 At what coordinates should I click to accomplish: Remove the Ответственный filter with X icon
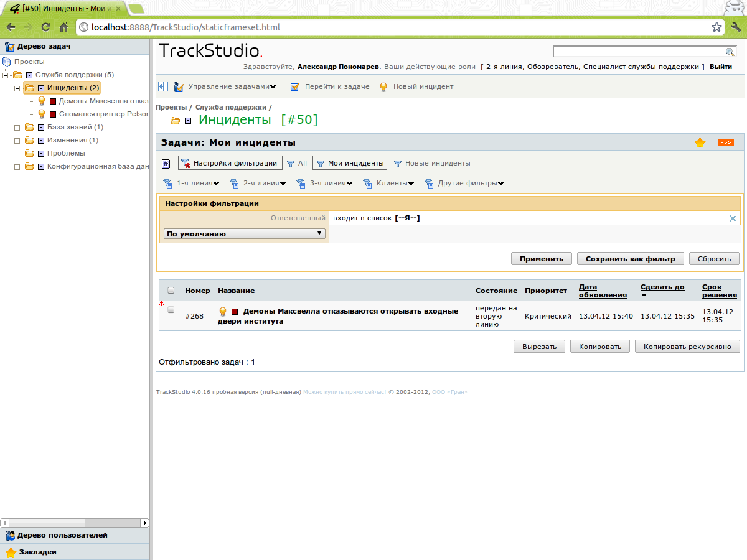click(x=733, y=218)
